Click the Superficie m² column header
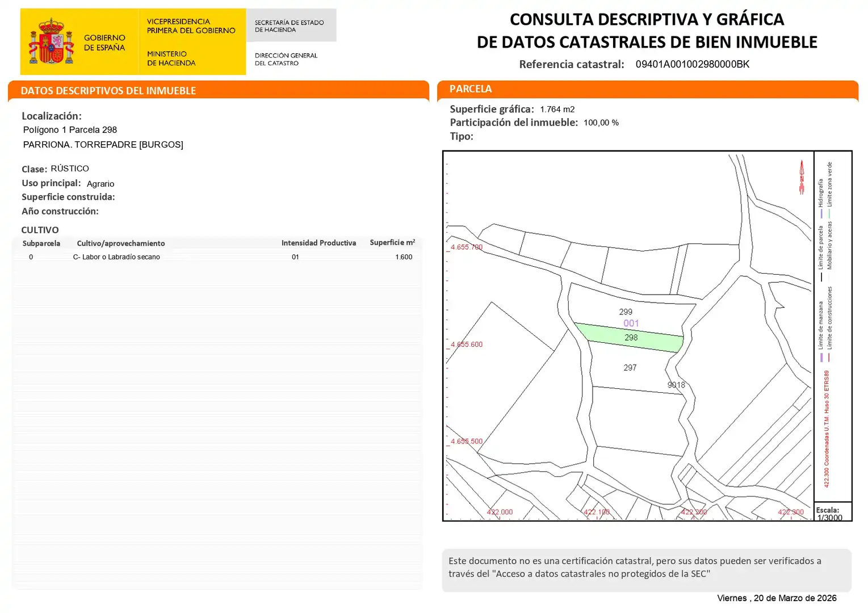The height and width of the screenshot is (613, 868). tap(392, 242)
